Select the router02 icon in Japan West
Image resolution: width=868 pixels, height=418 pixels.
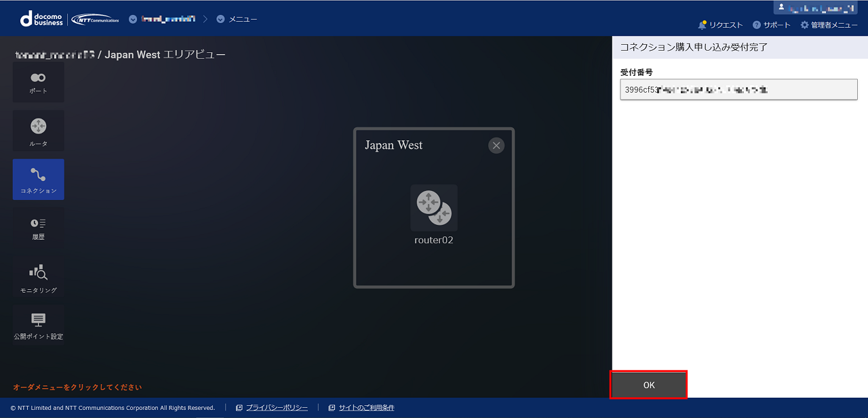pos(434,209)
